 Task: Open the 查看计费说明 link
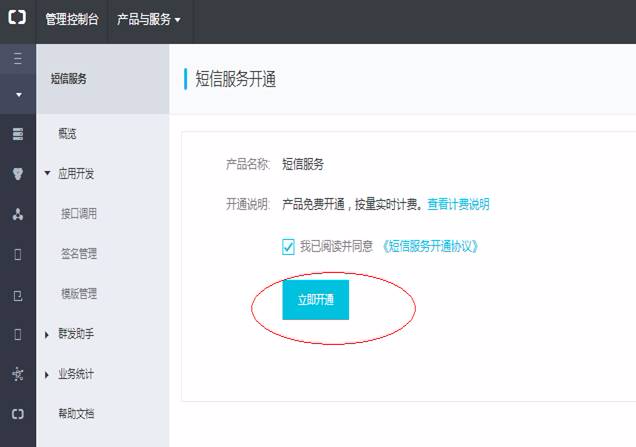point(458,204)
